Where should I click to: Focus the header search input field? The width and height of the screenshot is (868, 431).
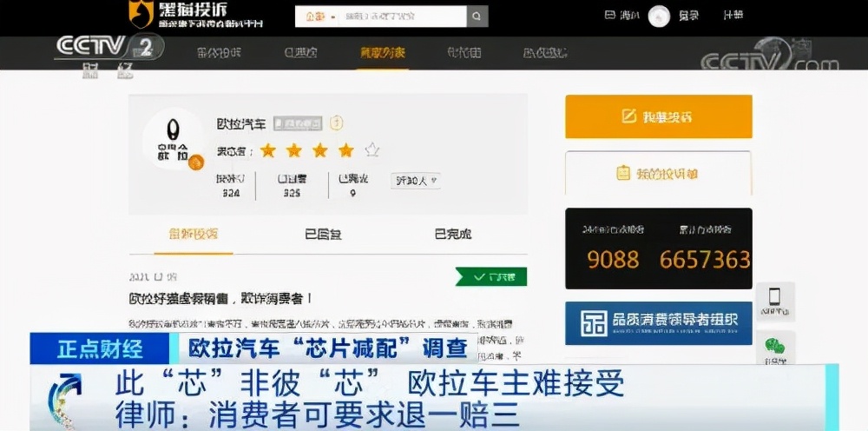(403, 17)
